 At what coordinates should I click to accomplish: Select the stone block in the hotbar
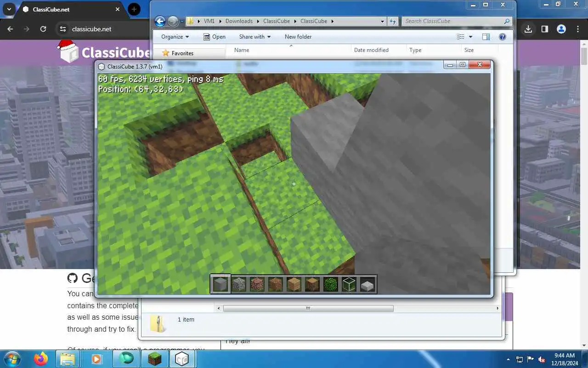pos(220,284)
